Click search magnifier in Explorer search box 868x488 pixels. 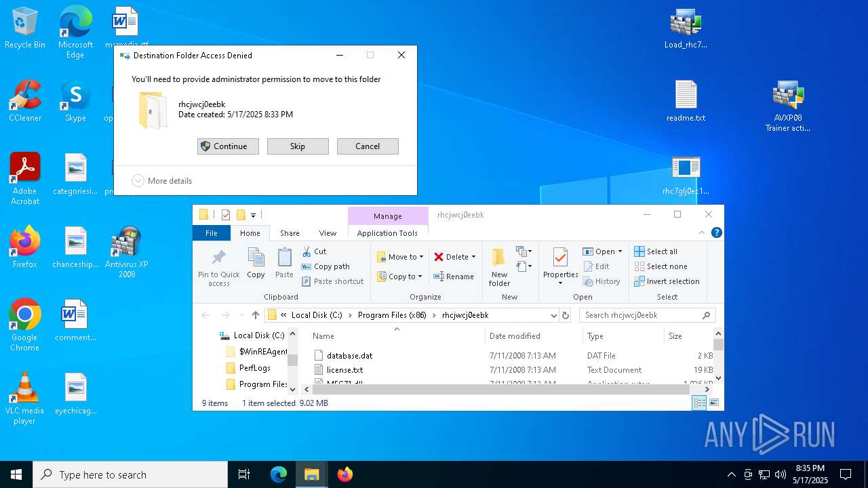(706, 315)
